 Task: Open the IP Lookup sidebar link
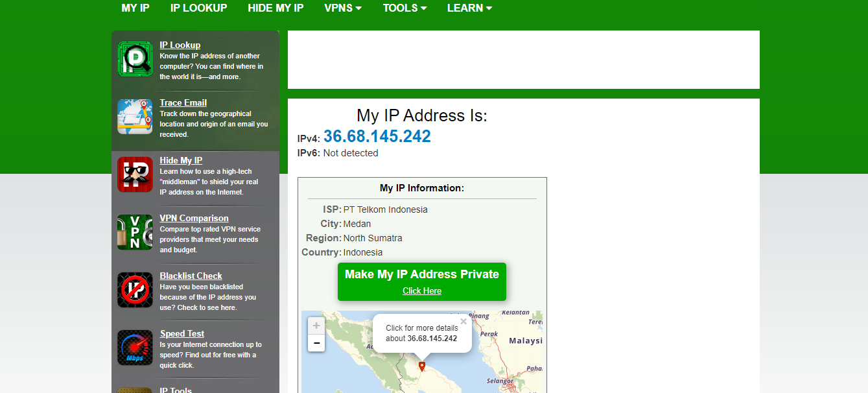[x=180, y=45]
